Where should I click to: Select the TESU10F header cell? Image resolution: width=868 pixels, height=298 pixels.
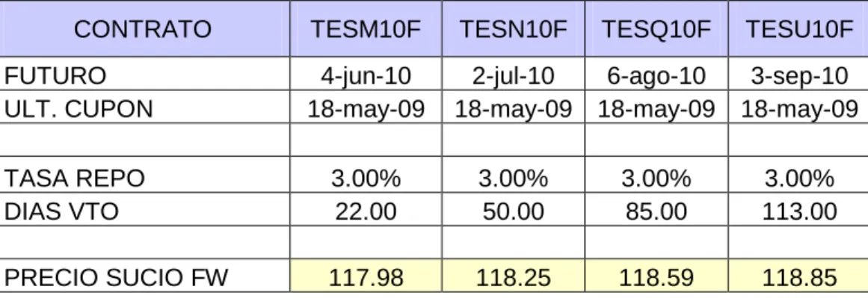[798, 28]
